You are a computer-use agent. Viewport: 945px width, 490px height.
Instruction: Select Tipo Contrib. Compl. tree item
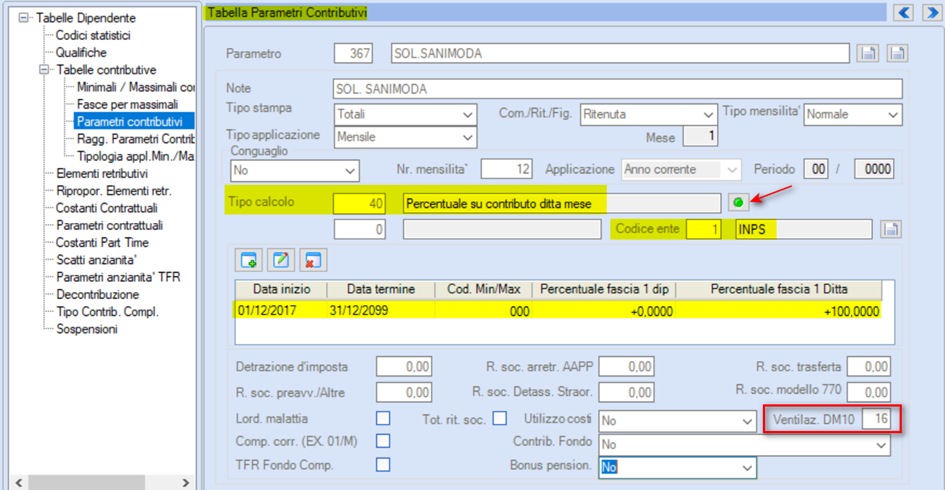[x=107, y=312]
